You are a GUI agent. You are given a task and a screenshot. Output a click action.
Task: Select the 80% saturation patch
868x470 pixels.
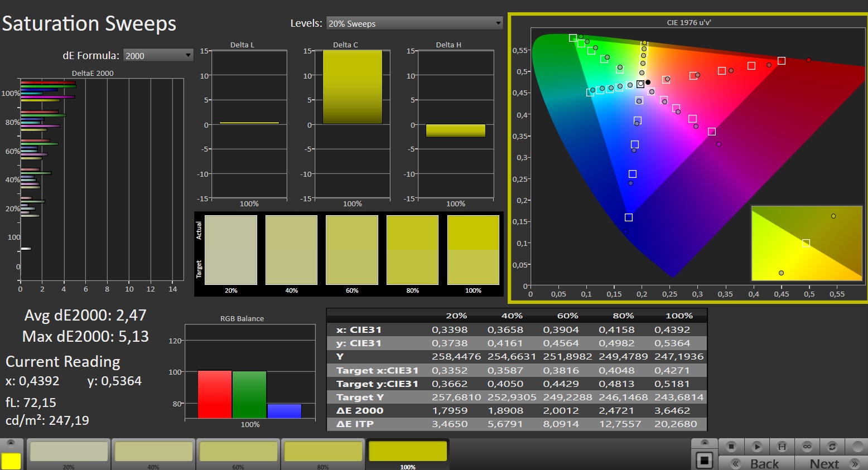tap(323, 452)
